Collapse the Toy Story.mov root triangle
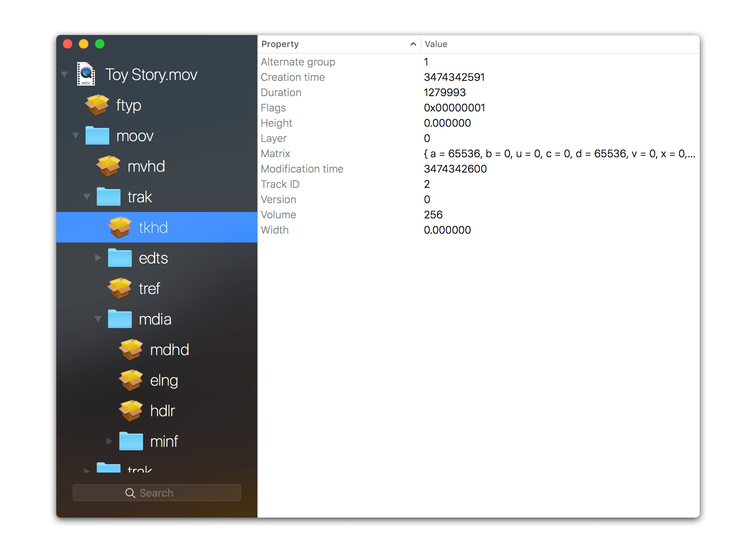The height and width of the screenshot is (557, 756). coord(64,75)
